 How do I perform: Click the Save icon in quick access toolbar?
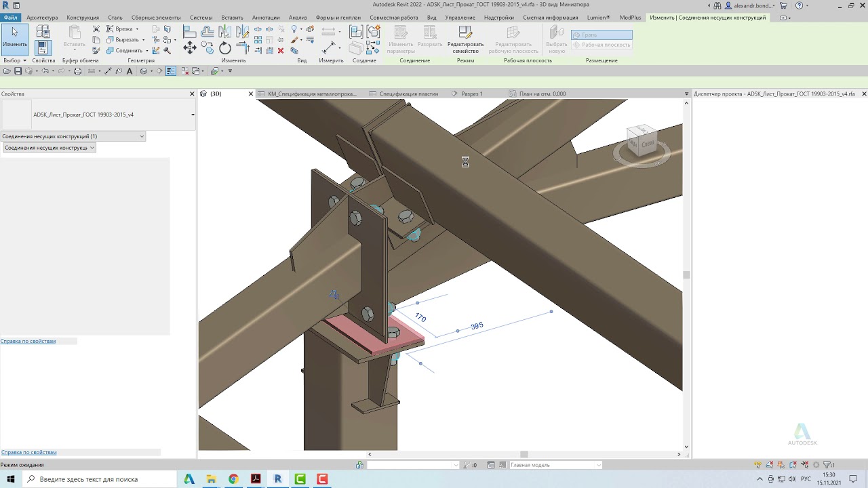click(x=18, y=71)
